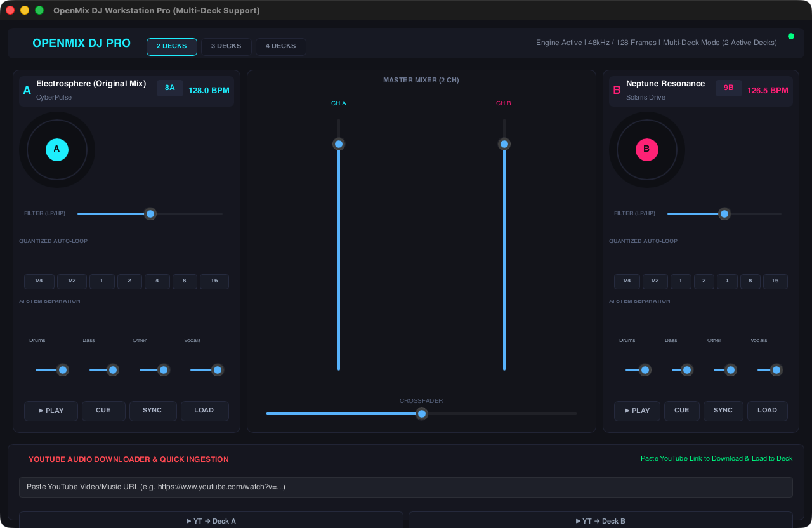Click the 128.0 BPM readout
Viewport: 812px width, 528px height.
pyautogui.click(x=209, y=91)
